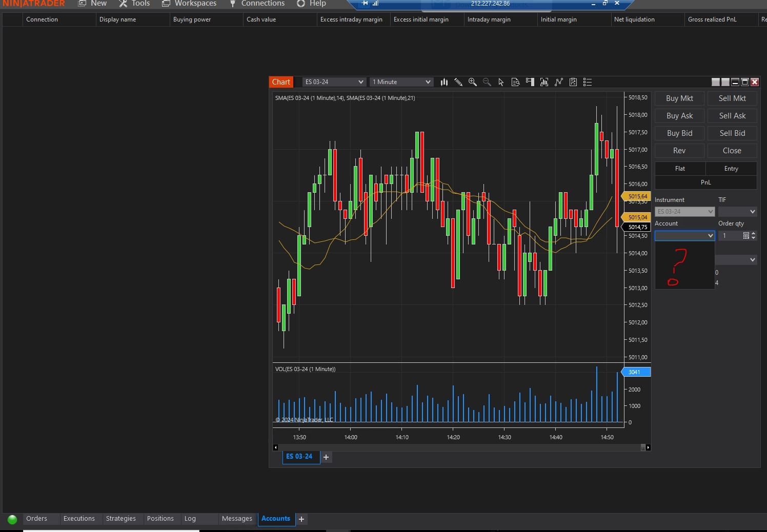This screenshot has height=532, width=767.
Task: Click the chart scrollbar right arrow
Action: point(648,447)
